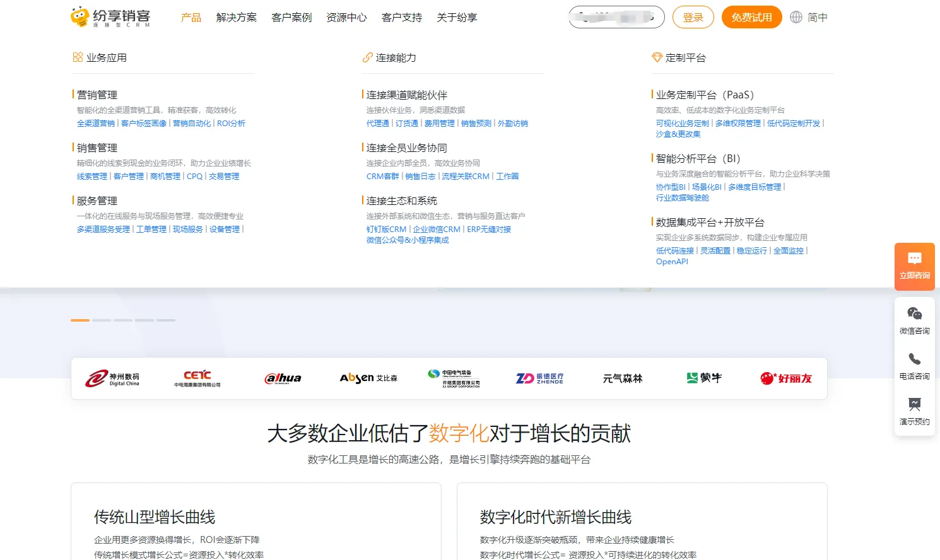Click the 营销管理 heading
The height and width of the screenshot is (560, 940).
coord(97,95)
